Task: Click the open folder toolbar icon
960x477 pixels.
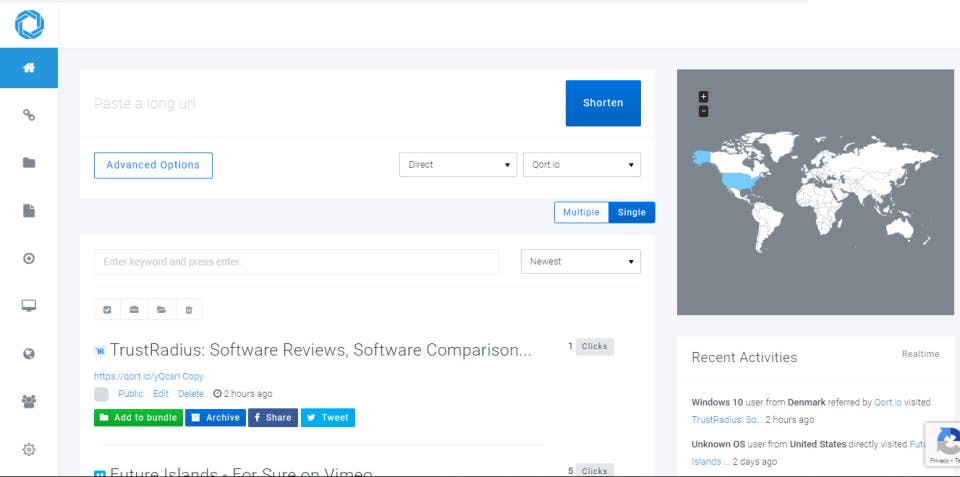Action: click(162, 310)
